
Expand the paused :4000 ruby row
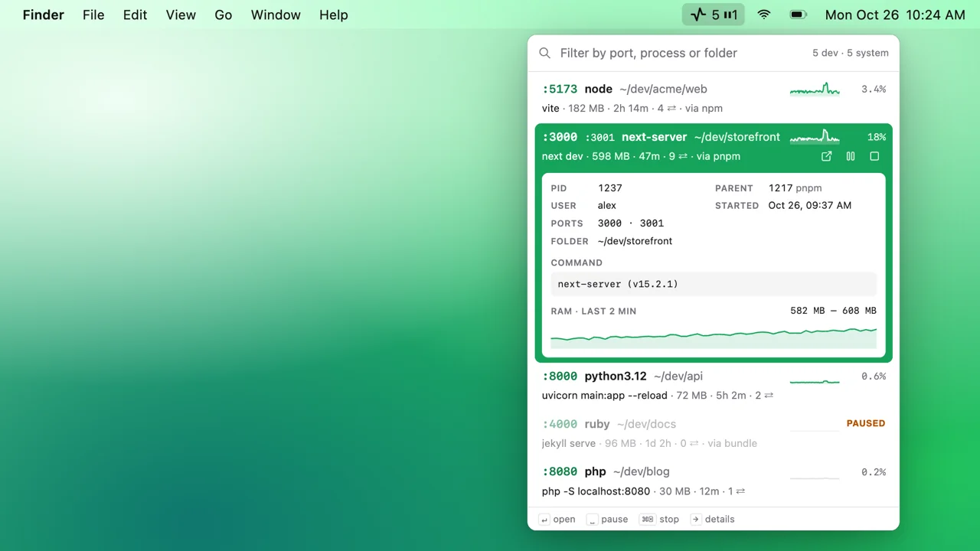[x=714, y=433]
